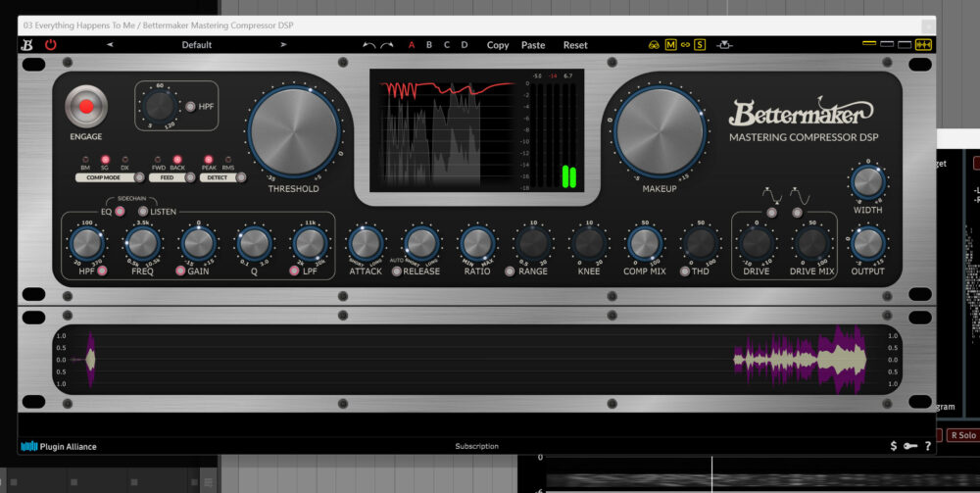
Task: Click the OUTPUT knob
Action: point(868,244)
